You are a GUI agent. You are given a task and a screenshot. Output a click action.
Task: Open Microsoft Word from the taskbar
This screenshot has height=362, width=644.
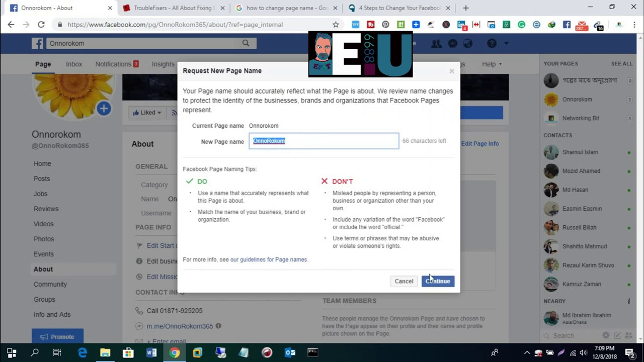point(151,352)
